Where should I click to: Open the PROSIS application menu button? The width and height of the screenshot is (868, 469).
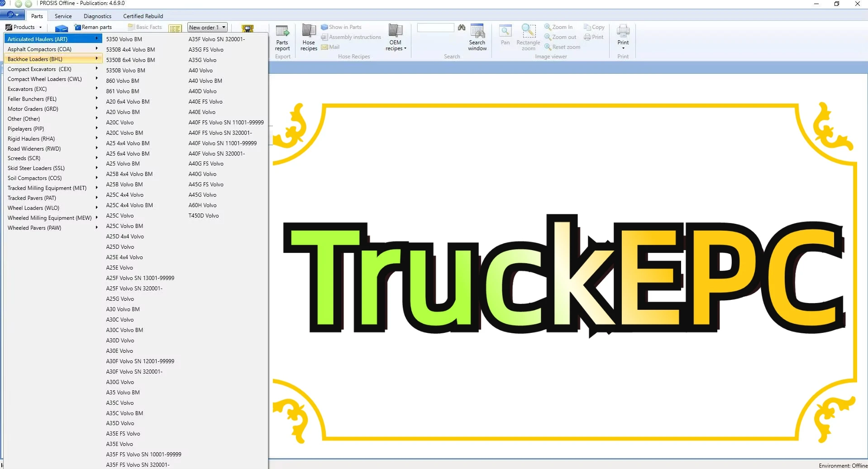click(12, 15)
